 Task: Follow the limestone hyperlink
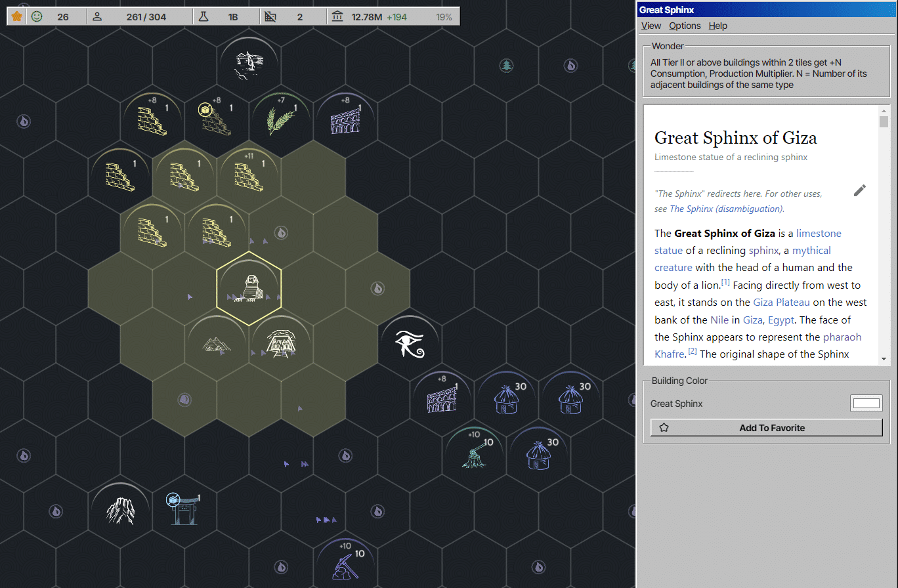click(x=819, y=233)
